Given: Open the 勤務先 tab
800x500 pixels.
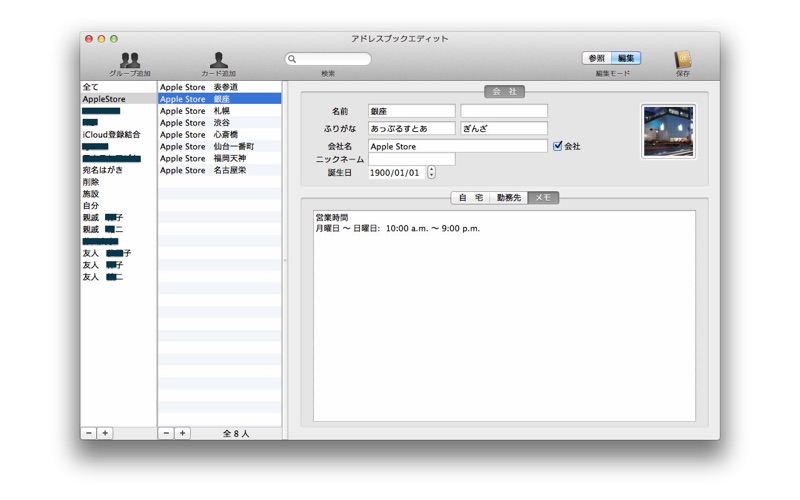Looking at the screenshot, I should click(509, 197).
